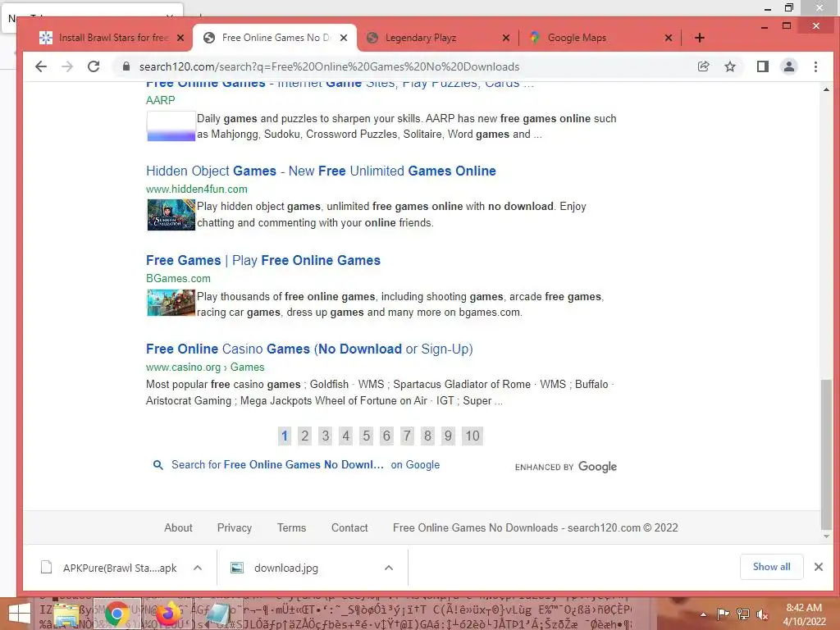This screenshot has width=840, height=630.
Task: Go to results page 5
Action: (x=366, y=436)
